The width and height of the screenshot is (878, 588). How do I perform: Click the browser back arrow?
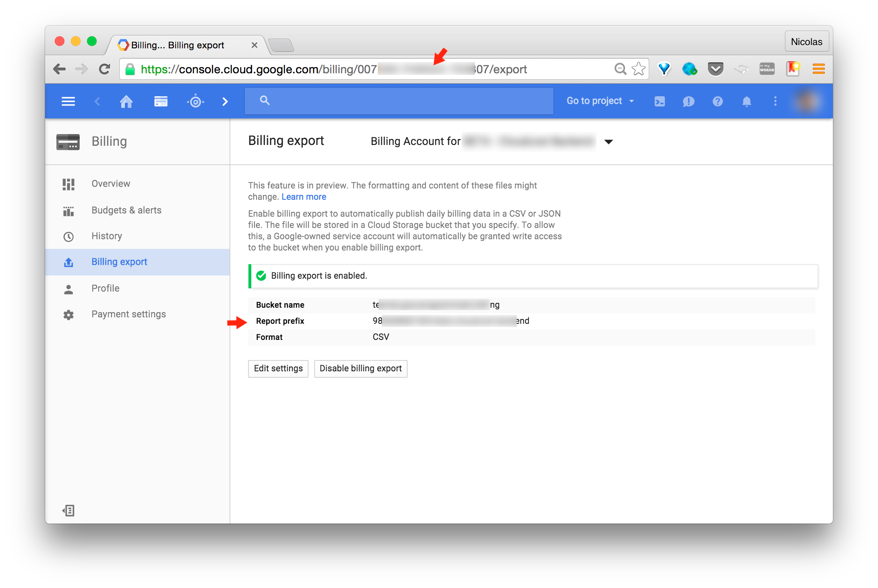59,69
